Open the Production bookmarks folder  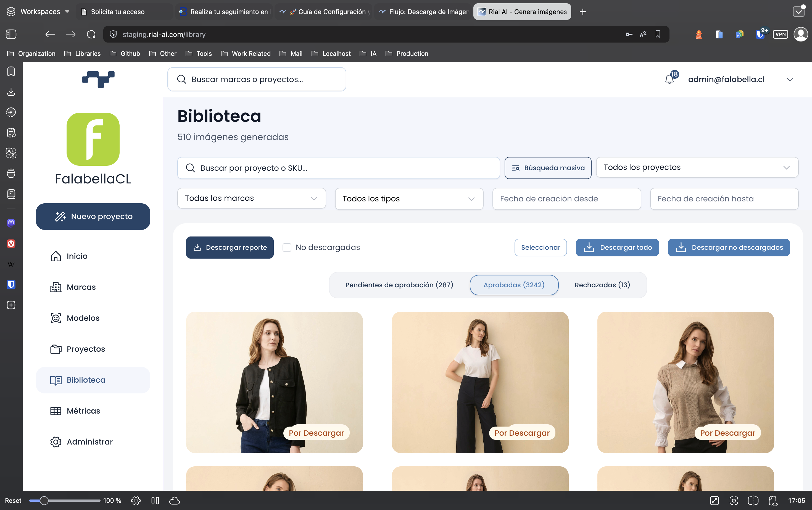coord(407,54)
